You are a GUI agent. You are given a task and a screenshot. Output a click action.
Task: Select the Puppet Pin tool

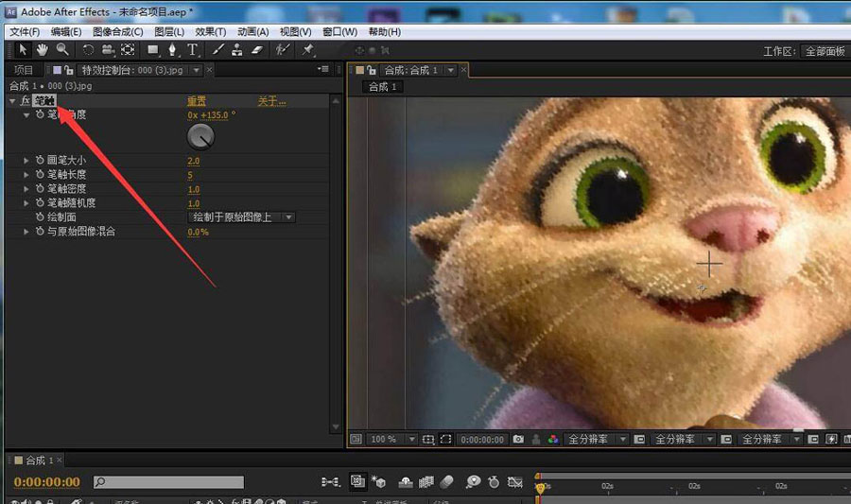(x=306, y=50)
